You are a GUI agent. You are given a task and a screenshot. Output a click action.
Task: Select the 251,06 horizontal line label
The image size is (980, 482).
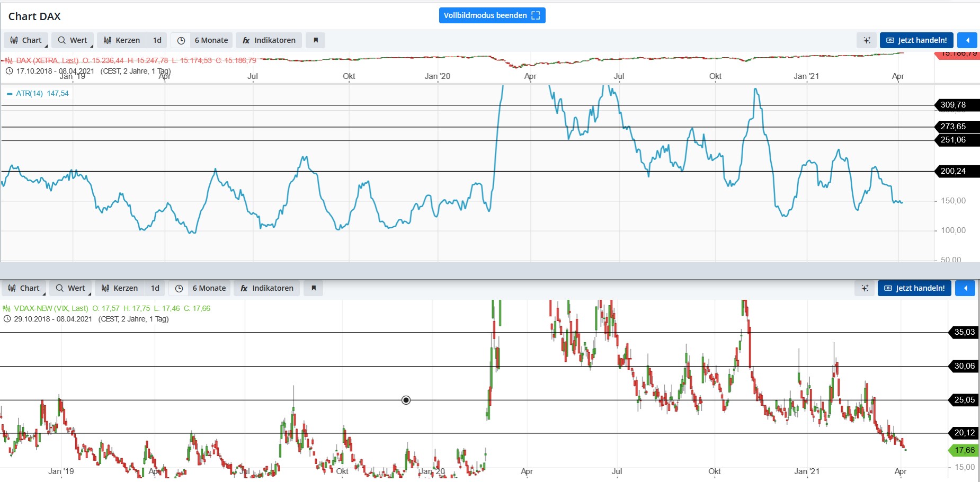[957, 140]
